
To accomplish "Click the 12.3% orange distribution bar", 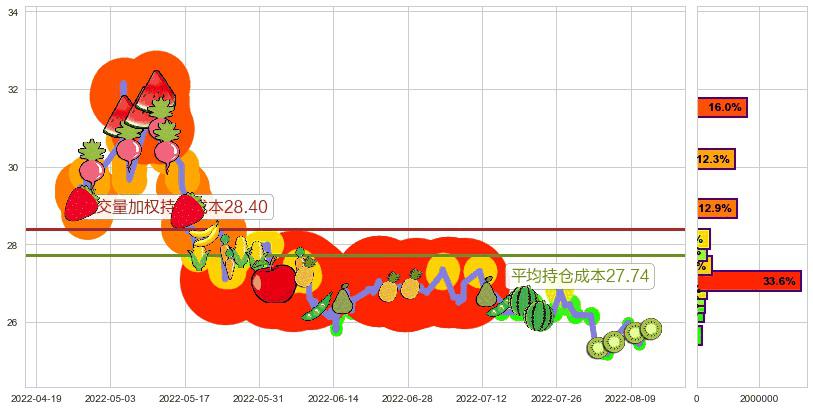I will (715, 159).
